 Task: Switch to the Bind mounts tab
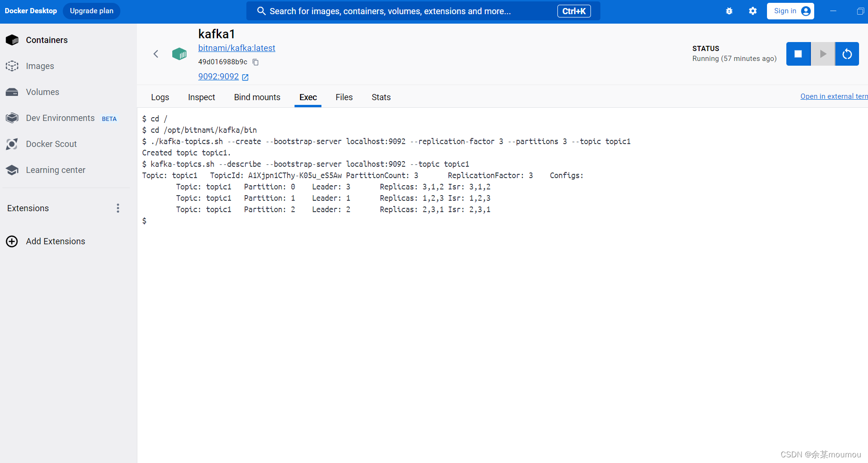pos(257,97)
